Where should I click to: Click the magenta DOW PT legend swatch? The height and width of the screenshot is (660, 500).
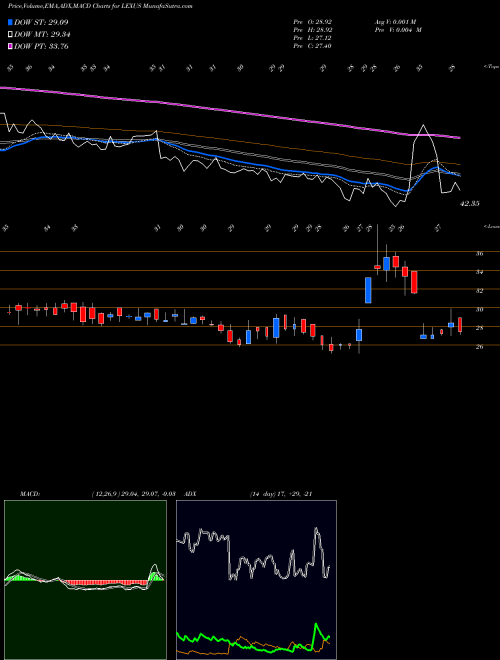(x=10, y=46)
